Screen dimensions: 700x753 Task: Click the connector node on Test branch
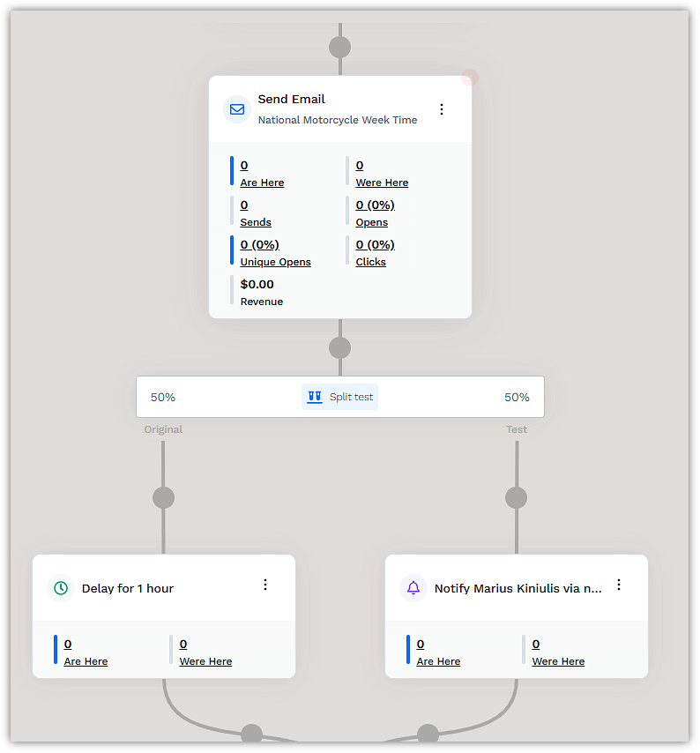click(x=516, y=497)
